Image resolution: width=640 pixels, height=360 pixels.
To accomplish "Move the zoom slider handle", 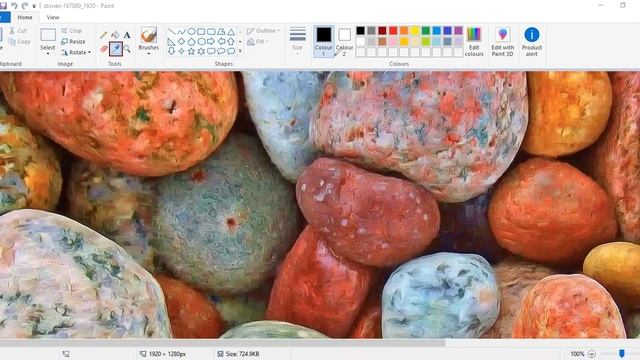I will coord(622,353).
